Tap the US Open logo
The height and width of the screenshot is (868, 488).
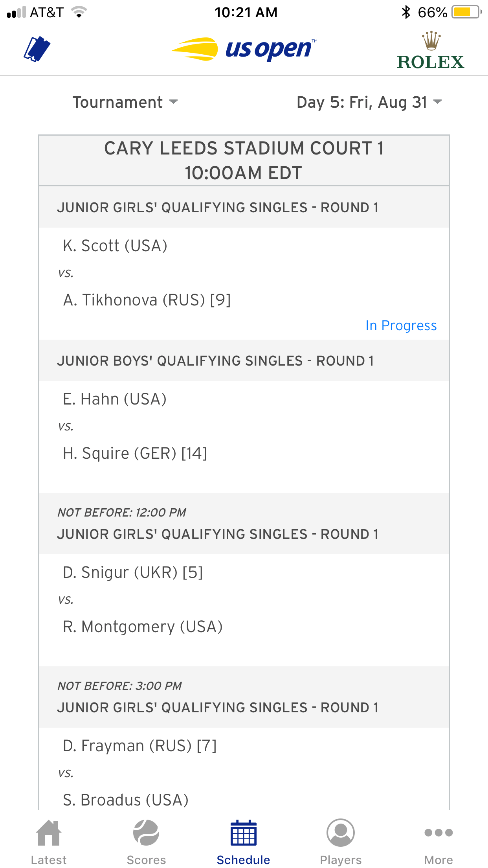click(x=244, y=50)
